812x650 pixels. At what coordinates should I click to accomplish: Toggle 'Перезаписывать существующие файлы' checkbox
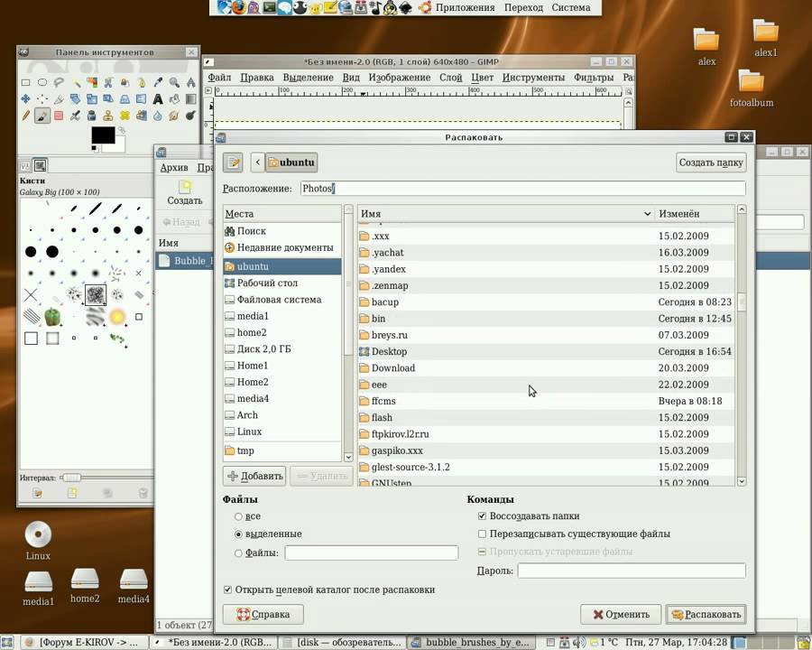482,534
